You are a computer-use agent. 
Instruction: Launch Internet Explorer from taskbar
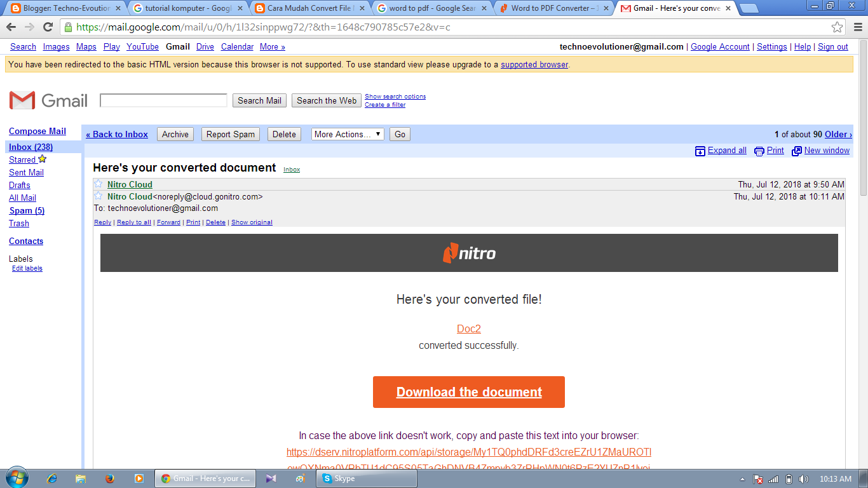[52, 478]
